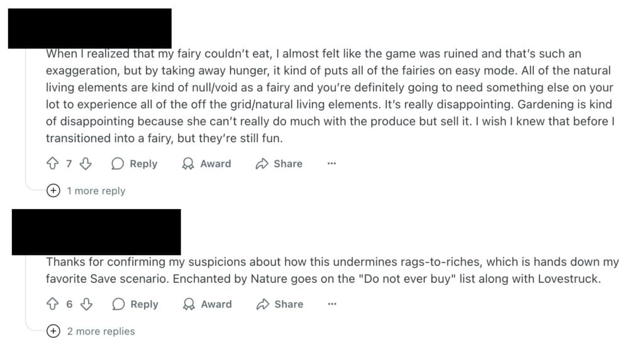Image resolution: width=644 pixels, height=353 pixels.
Task: Downvote the rags-to-riches comment
Action: [x=86, y=304]
